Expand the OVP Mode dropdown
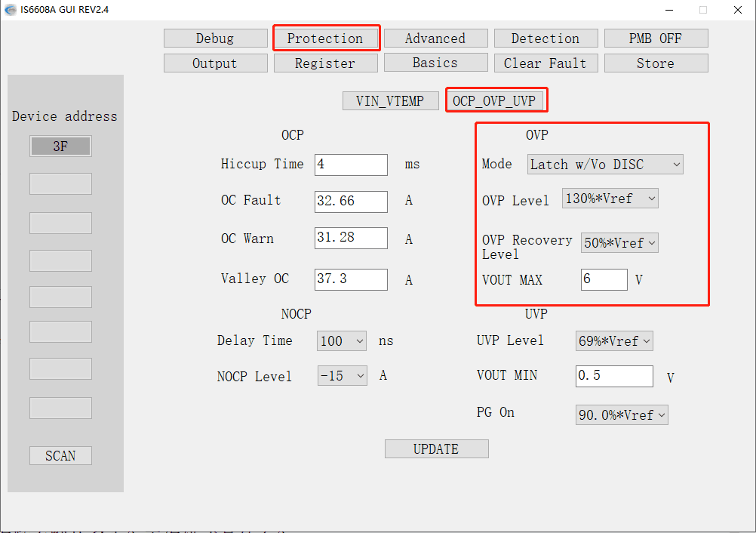Viewport: 756px width, 533px height. 605,164
